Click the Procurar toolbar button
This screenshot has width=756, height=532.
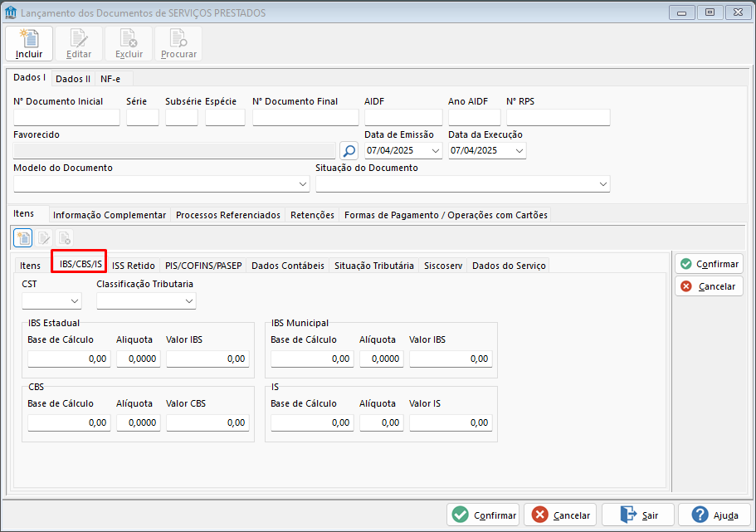(178, 43)
